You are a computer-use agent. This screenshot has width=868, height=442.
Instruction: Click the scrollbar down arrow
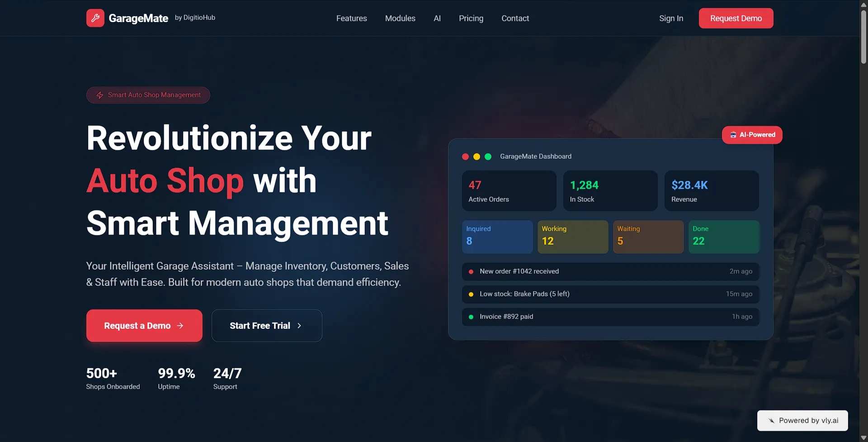pos(863,437)
